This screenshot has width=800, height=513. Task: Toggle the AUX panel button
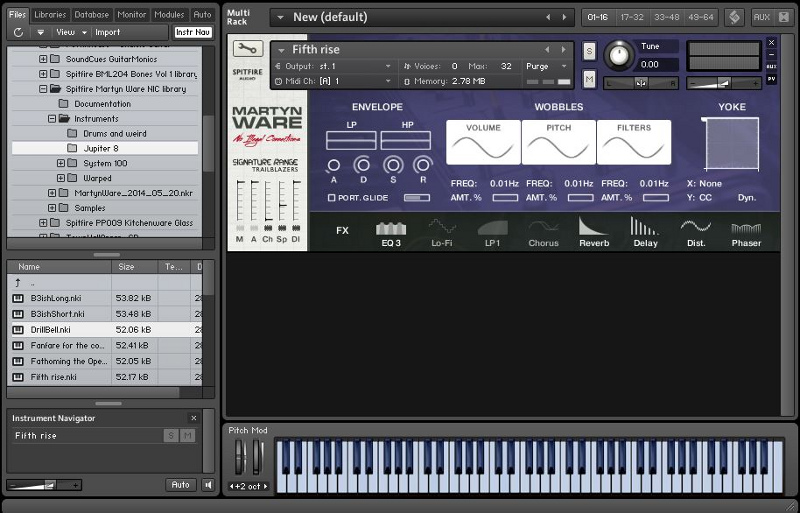coord(761,17)
